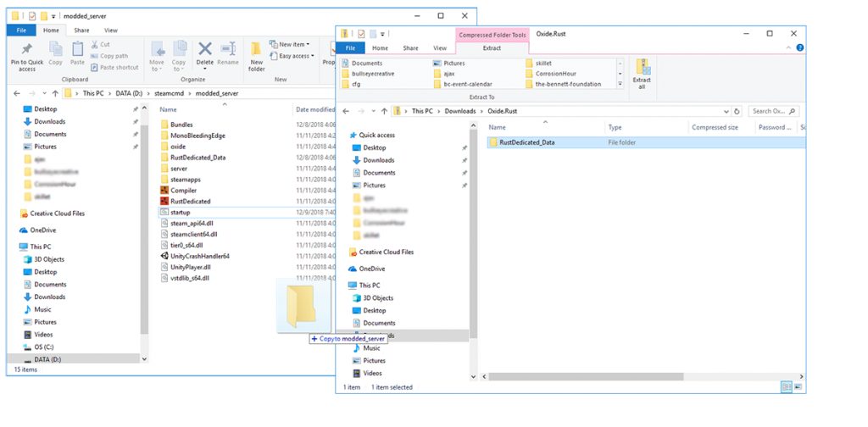The width and height of the screenshot is (868, 427).
Task: Click Extract all in Oxide.Rust window
Action: (643, 74)
